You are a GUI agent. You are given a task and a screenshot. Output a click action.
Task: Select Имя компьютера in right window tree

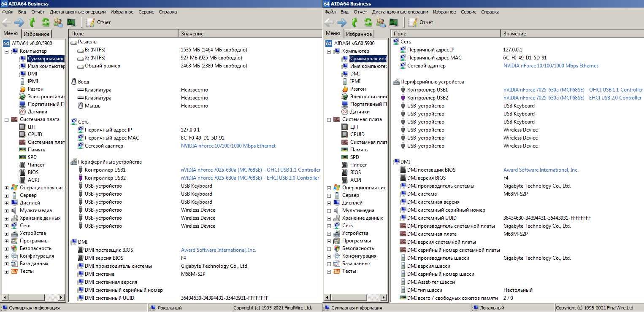pyautogui.click(x=369, y=66)
